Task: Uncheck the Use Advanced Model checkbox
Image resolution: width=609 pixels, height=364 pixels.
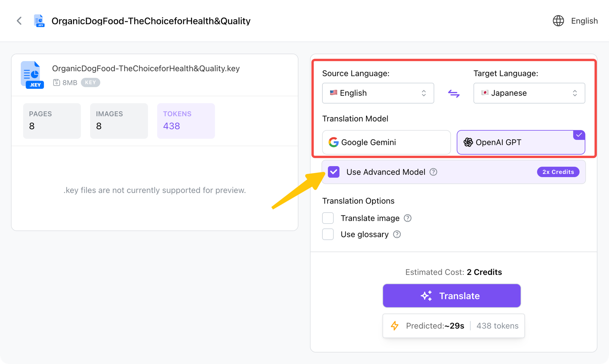Action: (334, 172)
